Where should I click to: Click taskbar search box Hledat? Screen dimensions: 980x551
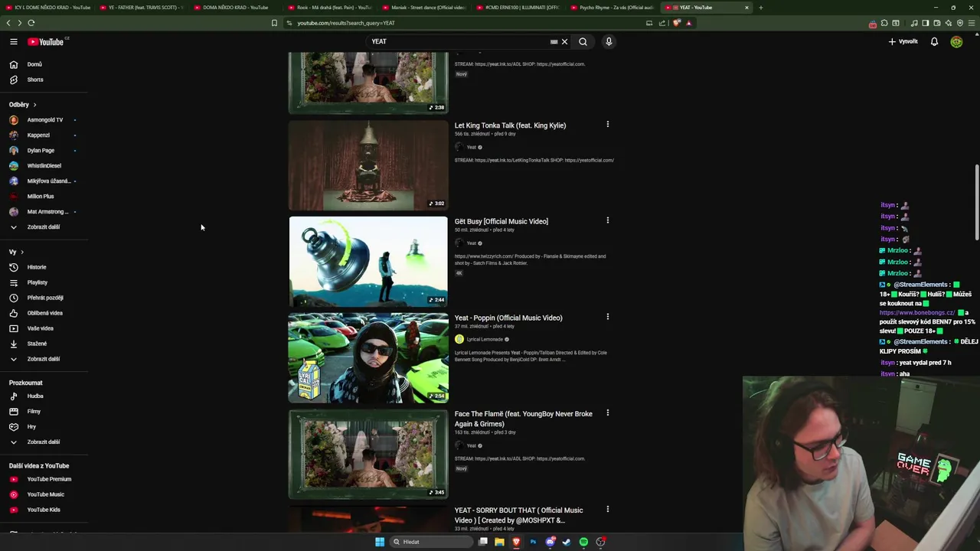click(x=431, y=542)
